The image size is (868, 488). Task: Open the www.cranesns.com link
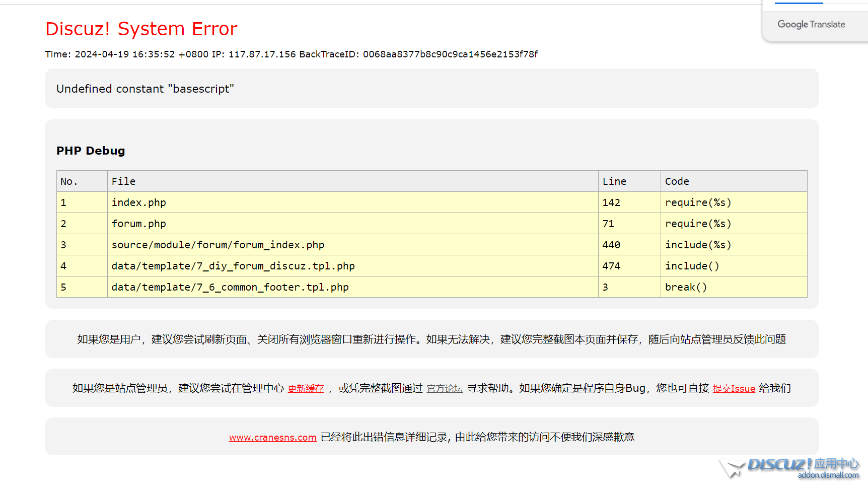click(x=272, y=437)
